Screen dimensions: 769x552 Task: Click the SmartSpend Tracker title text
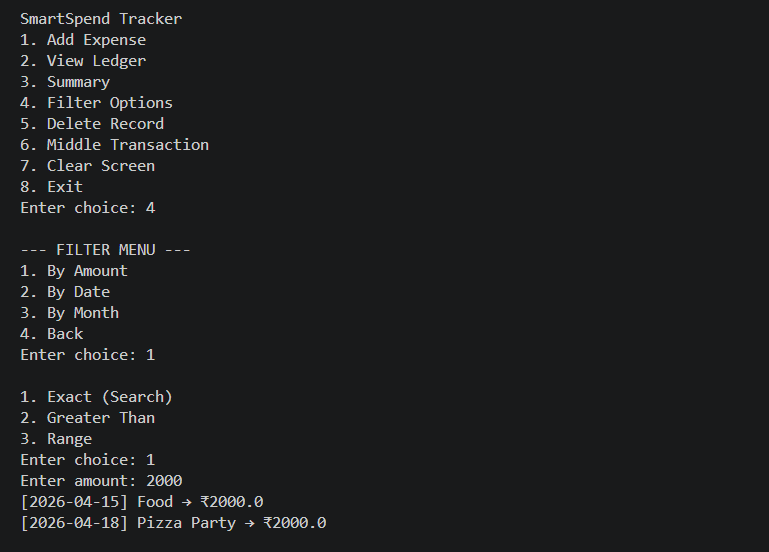[101, 19]
